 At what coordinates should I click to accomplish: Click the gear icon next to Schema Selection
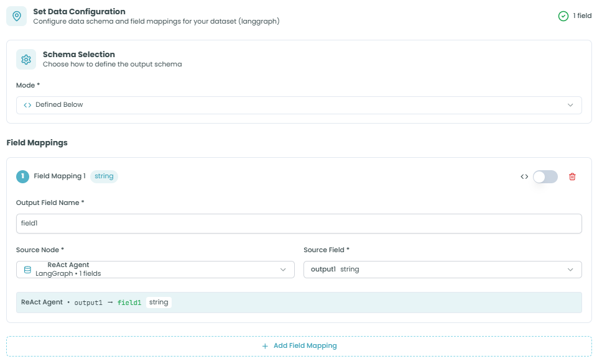26,60
